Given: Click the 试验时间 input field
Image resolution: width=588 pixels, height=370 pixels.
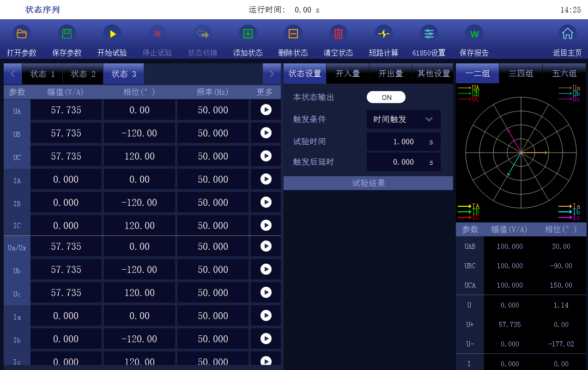Looking at the screenshot, I should coord(397,142).
